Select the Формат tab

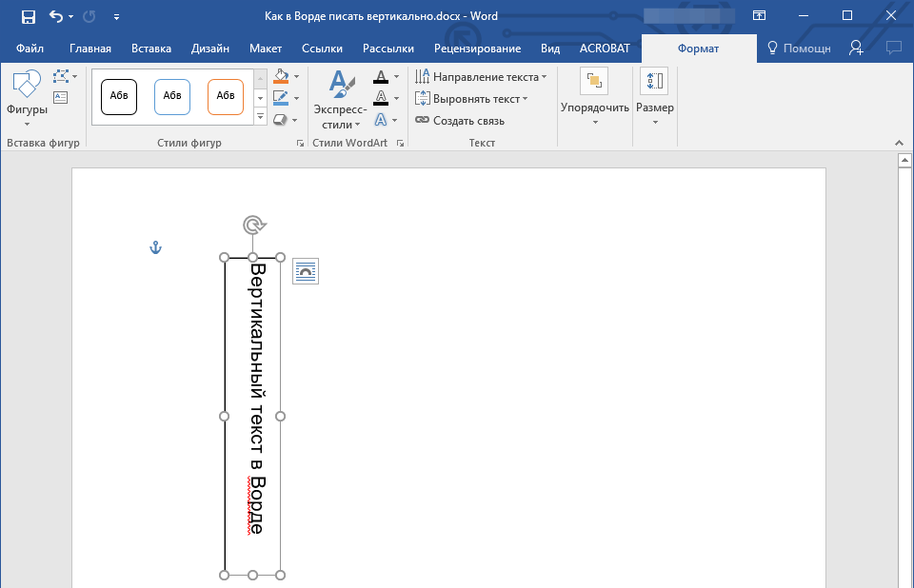tap(698, 49)
